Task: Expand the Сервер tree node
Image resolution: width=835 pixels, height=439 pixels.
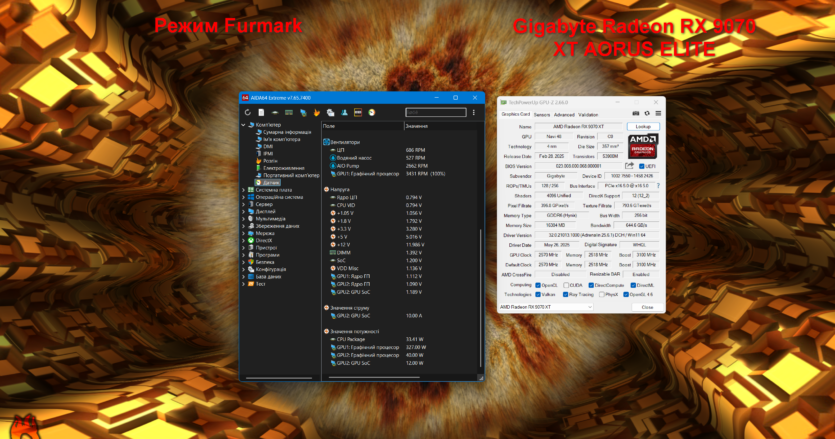Action: tap(243, 205)
